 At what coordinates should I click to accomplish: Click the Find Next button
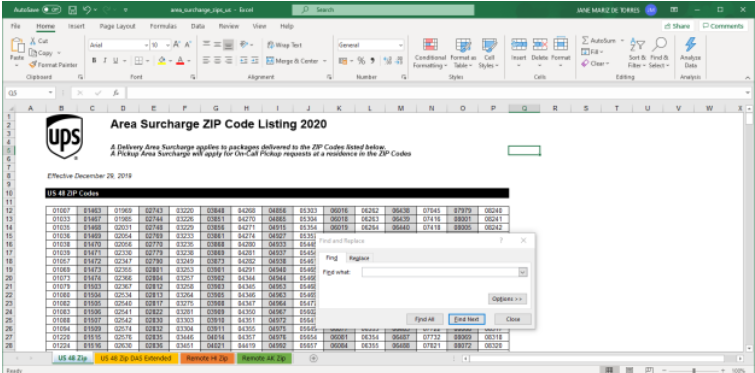click(467, 319)
